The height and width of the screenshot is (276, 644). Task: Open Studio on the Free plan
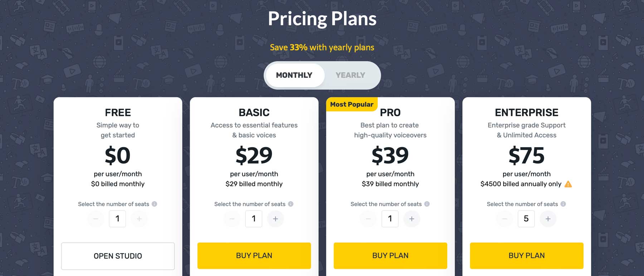[x=118, y=256]
